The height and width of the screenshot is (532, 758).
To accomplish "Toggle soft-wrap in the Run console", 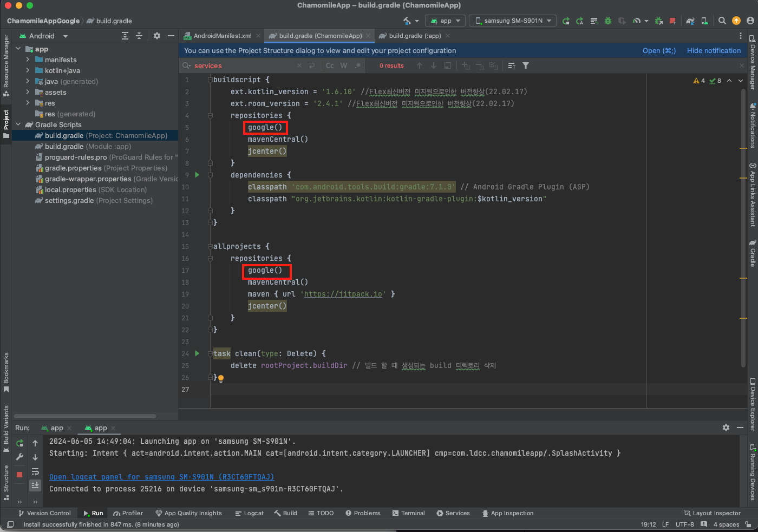I will [x=35, y=471].
